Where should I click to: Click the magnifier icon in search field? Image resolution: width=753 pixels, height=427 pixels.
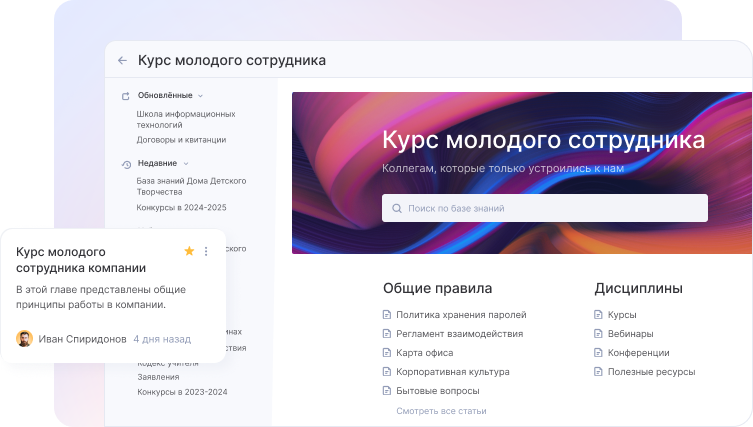pyautogui.click(x=396, y=209)
